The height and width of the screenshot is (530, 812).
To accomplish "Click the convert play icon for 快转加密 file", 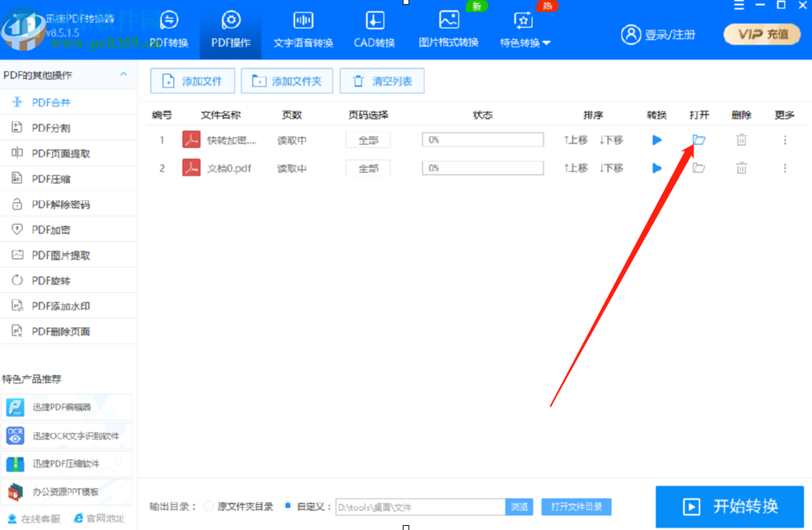I will click(x=656, y=139).
